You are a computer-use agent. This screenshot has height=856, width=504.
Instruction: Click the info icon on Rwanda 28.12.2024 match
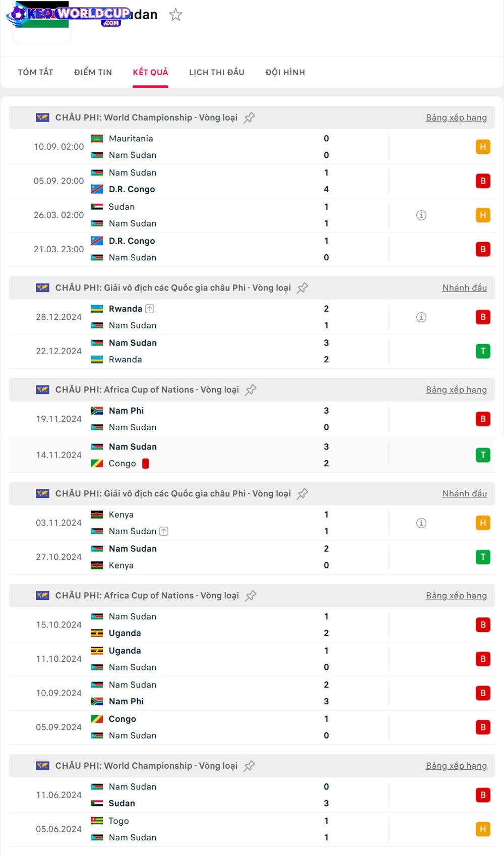tap(421, 317)
